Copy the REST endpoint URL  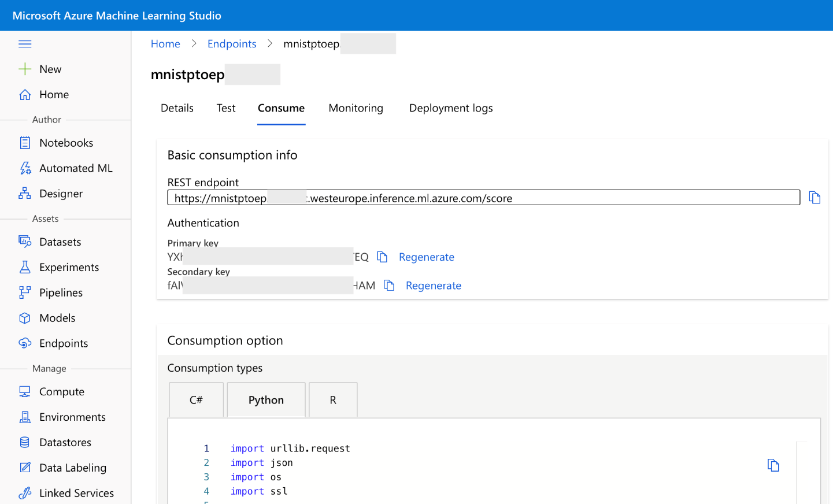pyautogui.click(x=815, y=198)
